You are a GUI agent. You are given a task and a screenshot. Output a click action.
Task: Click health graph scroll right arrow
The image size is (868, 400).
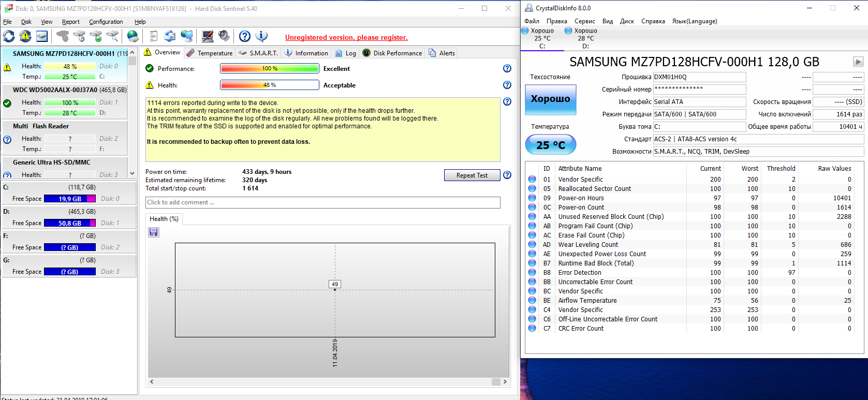pos(505,382)
